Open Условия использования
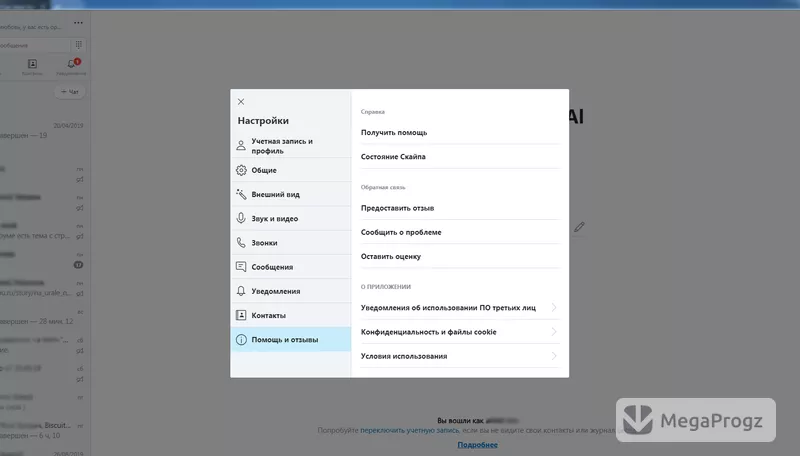The image size is (800, 456). click(x=460, y=356)
